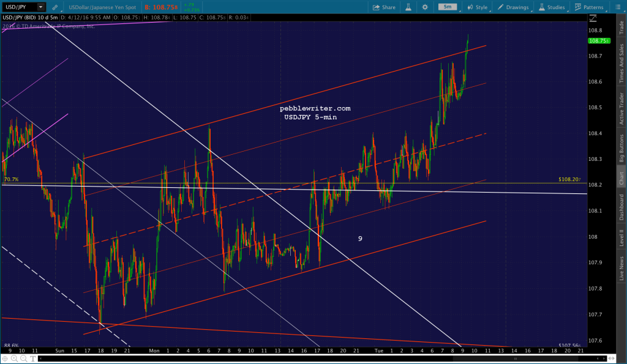Open the Edit Studies flask icon
Image resolution: width=627 pixels, height=364 pixels.
[408, 7]
